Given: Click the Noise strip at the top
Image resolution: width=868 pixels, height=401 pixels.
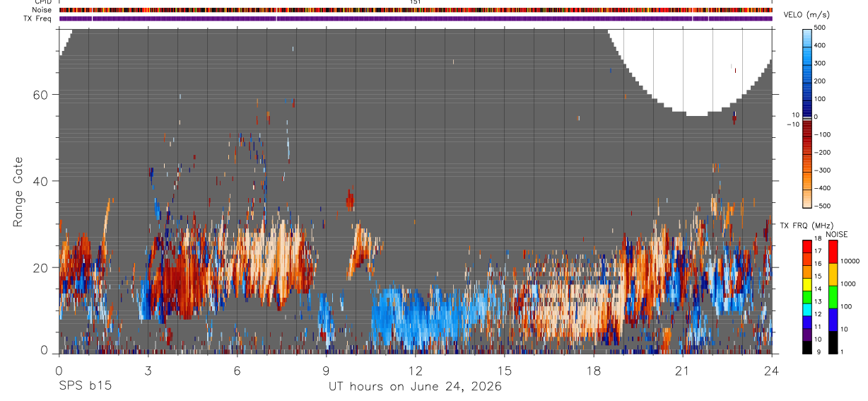Looking at the screenshot, I should (416, 10).
